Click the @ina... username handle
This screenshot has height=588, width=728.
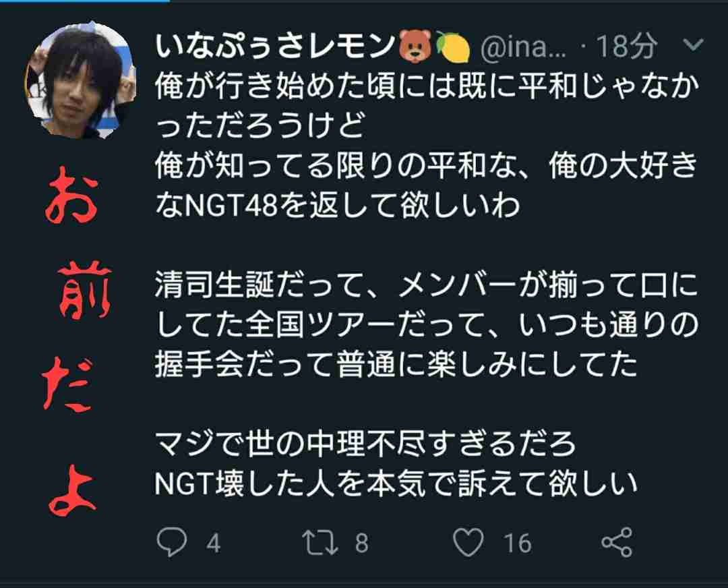523,47
